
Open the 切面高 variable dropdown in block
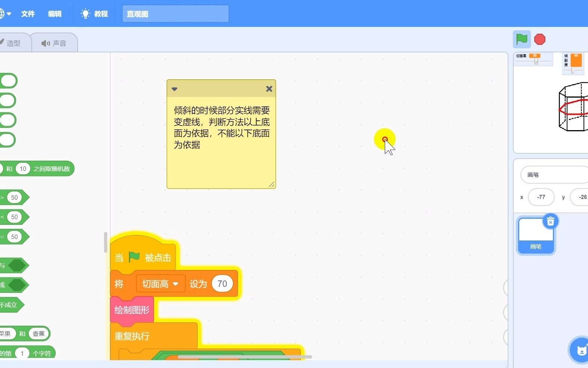tap(161, 284)
